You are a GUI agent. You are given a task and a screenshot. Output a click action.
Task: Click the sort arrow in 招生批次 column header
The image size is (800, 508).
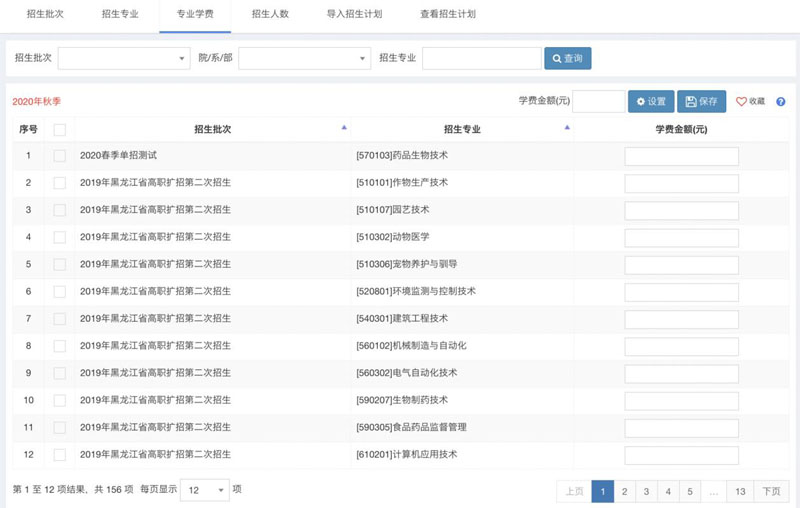[x=344, y=128]
